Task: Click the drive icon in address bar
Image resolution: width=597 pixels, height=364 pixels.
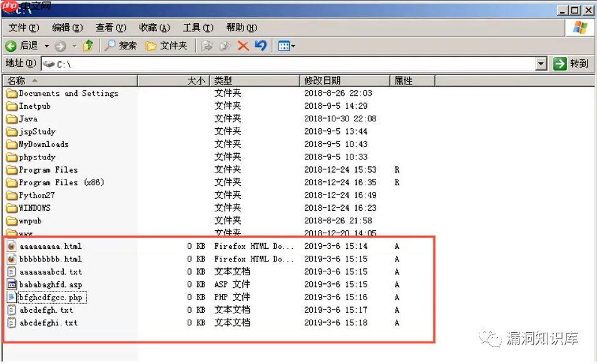Action: coord(49,64)
